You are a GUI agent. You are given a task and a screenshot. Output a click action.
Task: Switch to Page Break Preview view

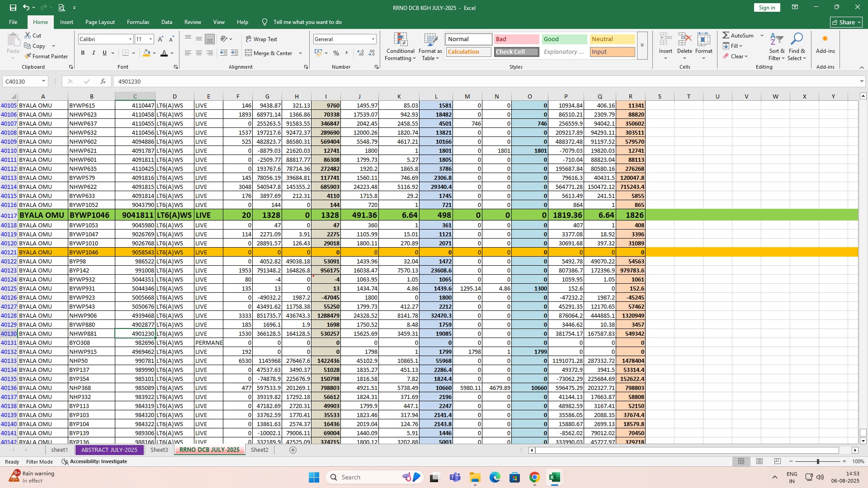[x=777, y=461]
